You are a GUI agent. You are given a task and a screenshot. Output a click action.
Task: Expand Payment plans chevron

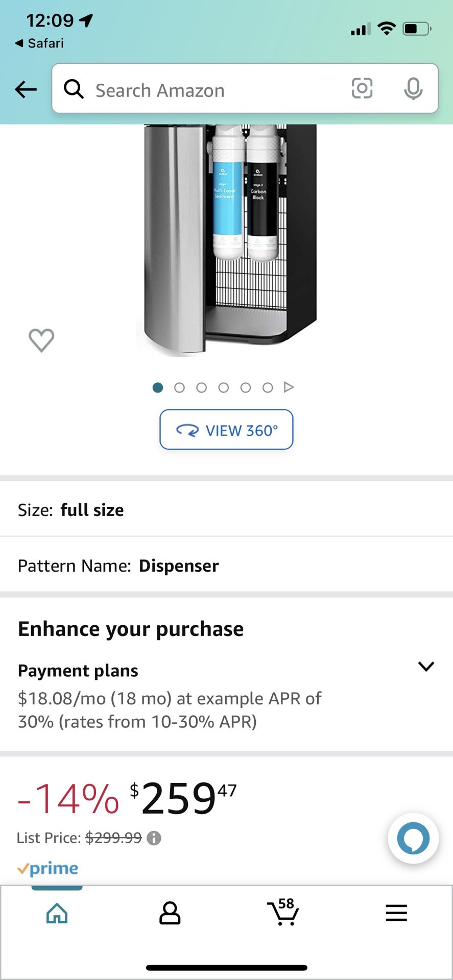click(x=425, y=667)
